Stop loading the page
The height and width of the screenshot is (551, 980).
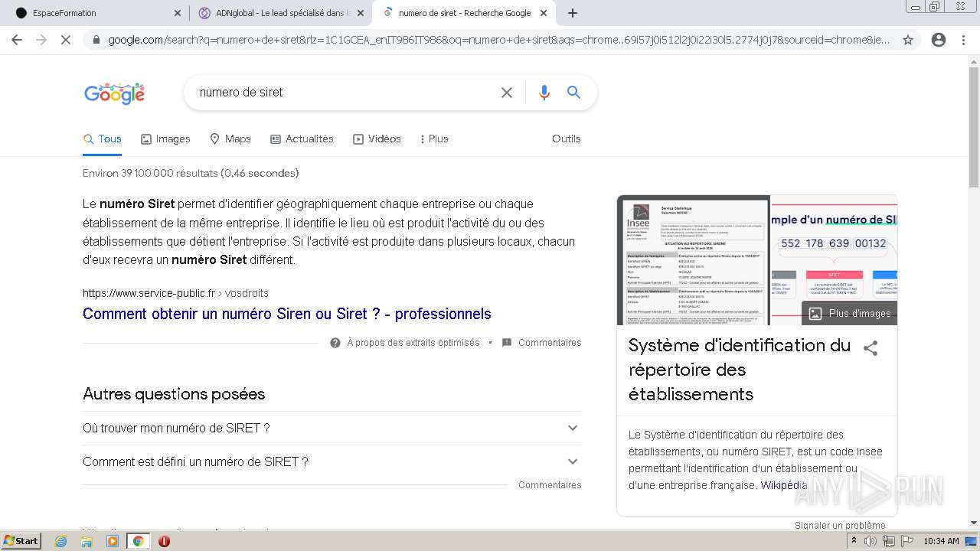pyautogui.click(x=66, y=40)
